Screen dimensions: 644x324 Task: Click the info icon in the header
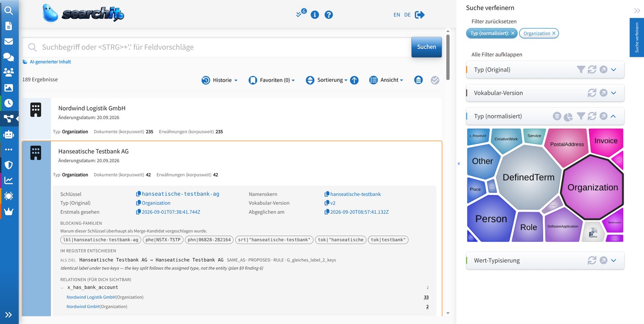pos(315,15)
